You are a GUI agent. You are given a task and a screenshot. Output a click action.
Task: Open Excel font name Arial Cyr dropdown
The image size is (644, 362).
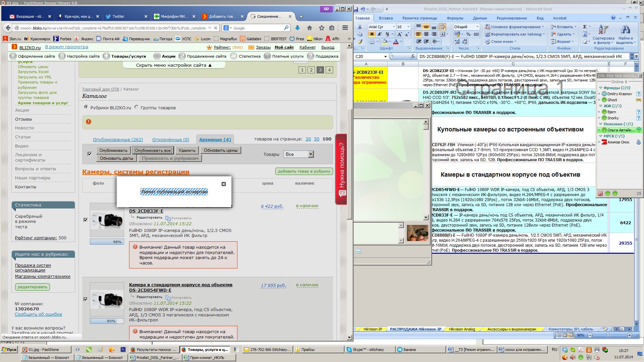pyautogui.click(x=393, y=27)
